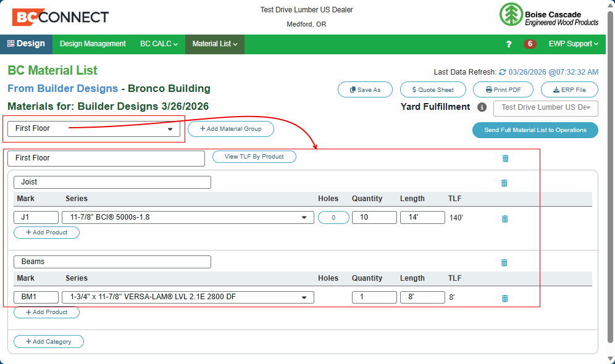Click the Medford, OR location text

pyautogui.click(x=306, y=24)
